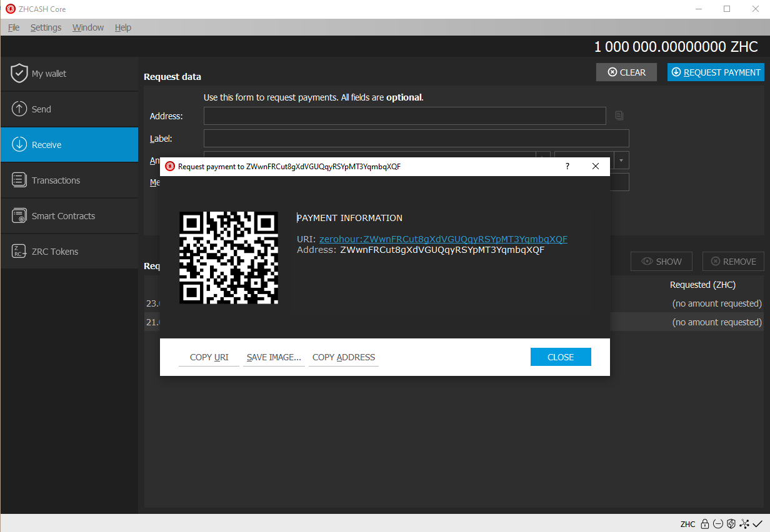Click into the Label input field
The image size is (770, 532).
[x=416, y=139]
